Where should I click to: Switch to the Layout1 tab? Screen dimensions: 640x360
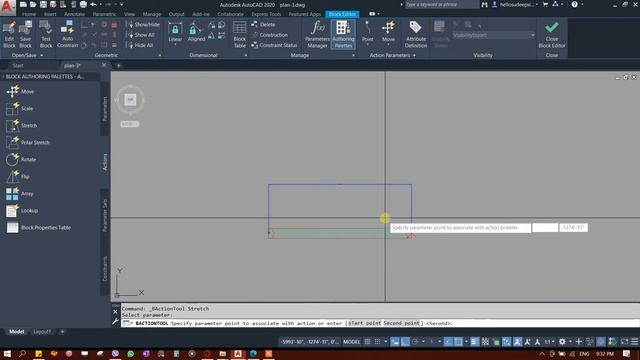pos(42,332)
